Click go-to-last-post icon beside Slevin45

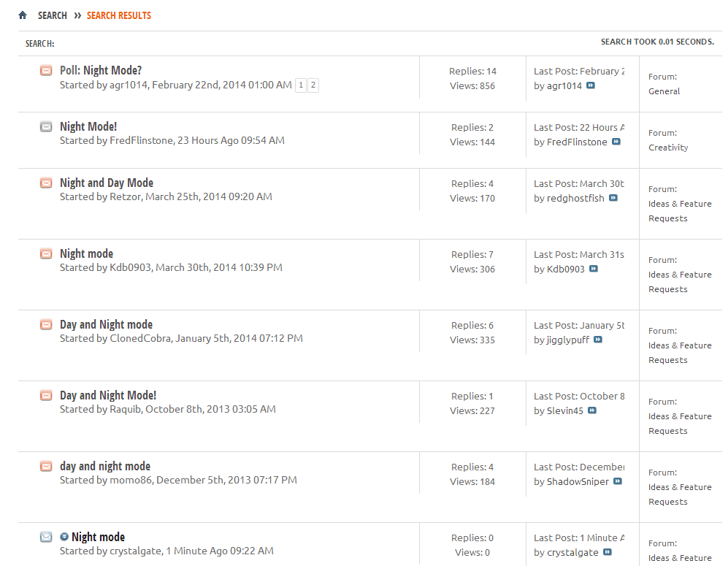(592, 411)
